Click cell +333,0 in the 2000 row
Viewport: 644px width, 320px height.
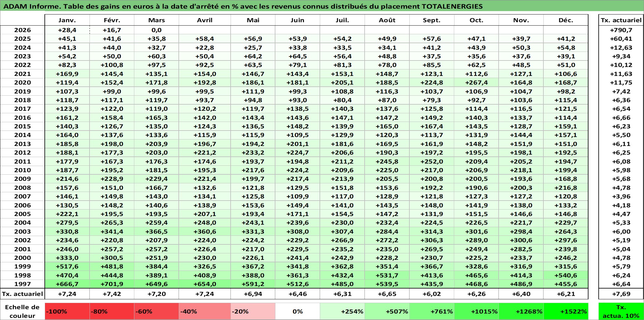tap(67, 258)
